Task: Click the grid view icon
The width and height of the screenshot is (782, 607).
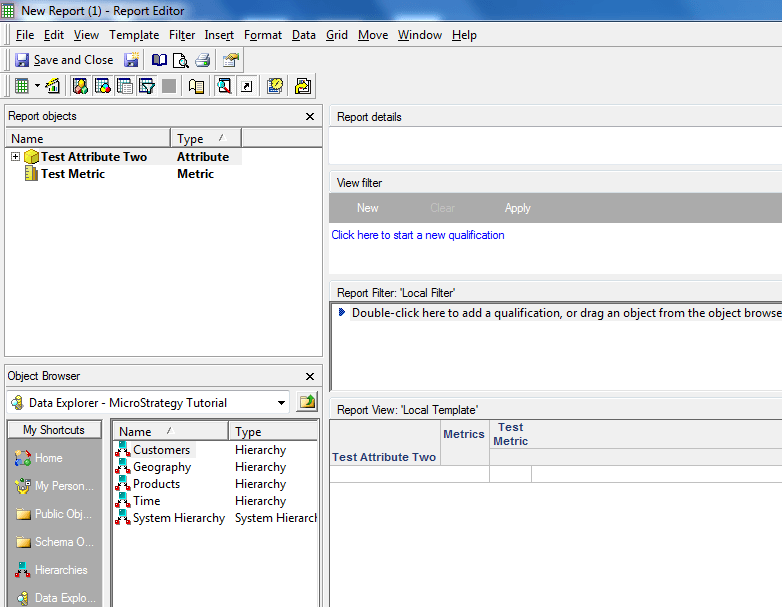Action: coord(22,86)
